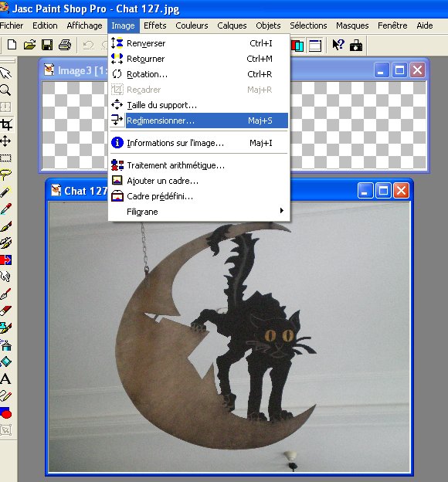
Task: Select the Draw line tool
Action: (x=5, y=395)
